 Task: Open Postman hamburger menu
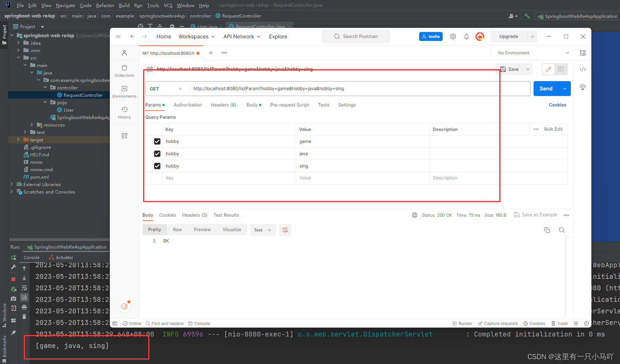point(118,36)
